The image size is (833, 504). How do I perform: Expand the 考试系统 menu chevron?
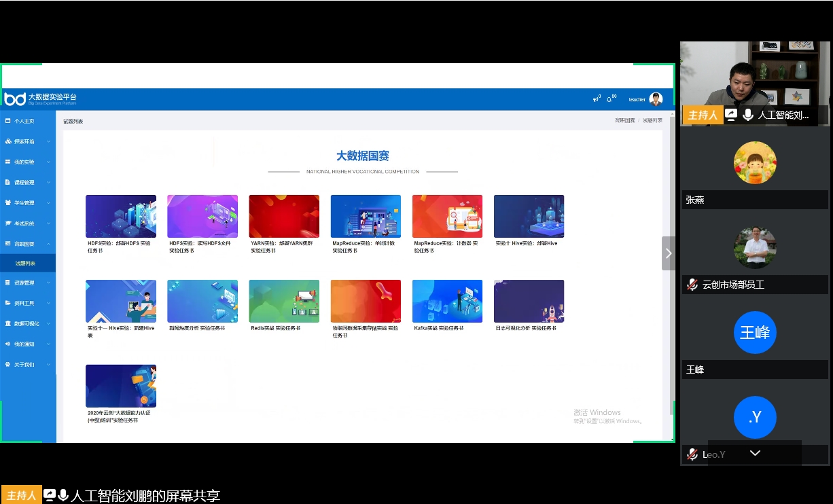[x=48, y=223]
